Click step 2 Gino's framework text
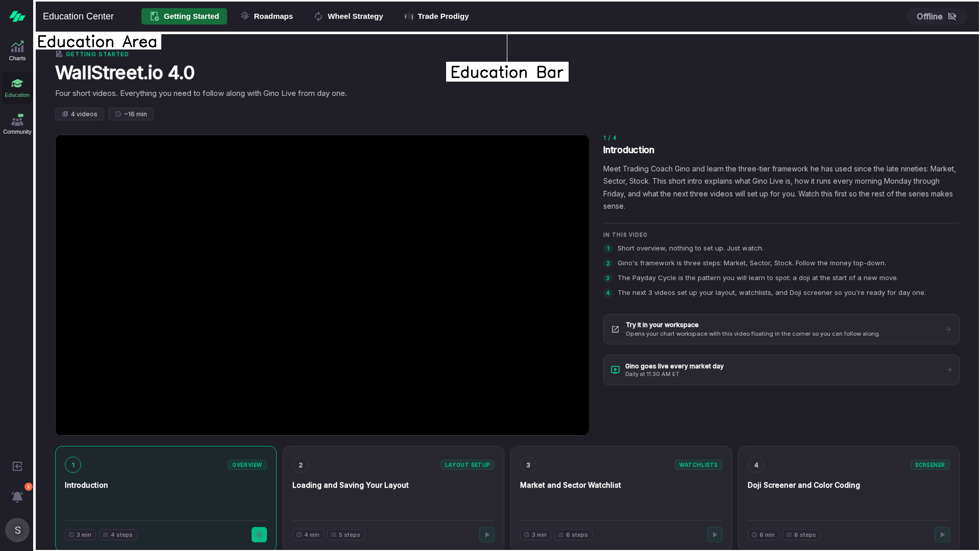980x551 pixels. (751, 263)
